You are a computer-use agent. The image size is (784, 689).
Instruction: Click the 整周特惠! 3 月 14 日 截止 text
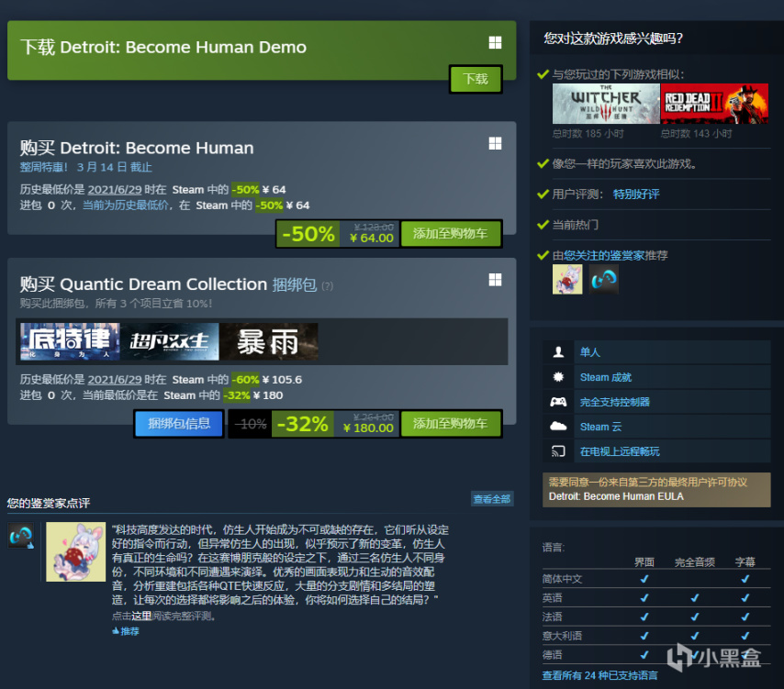(x=86, y=167)
